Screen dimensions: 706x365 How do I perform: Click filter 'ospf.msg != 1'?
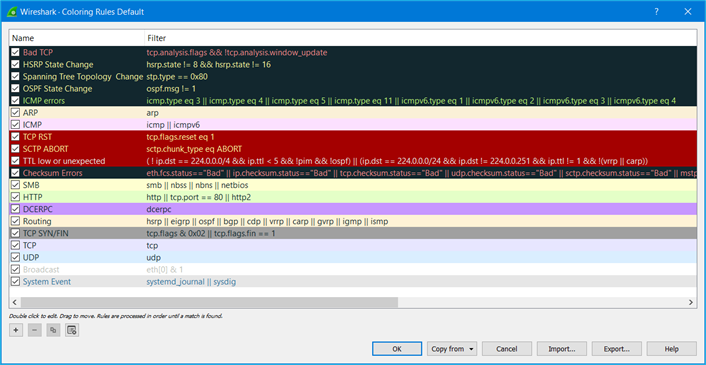pyautogui.click(x=171, y=89)
